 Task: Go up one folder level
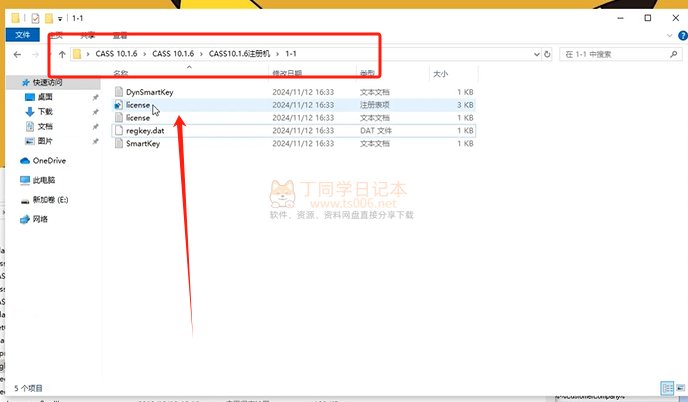62,54
